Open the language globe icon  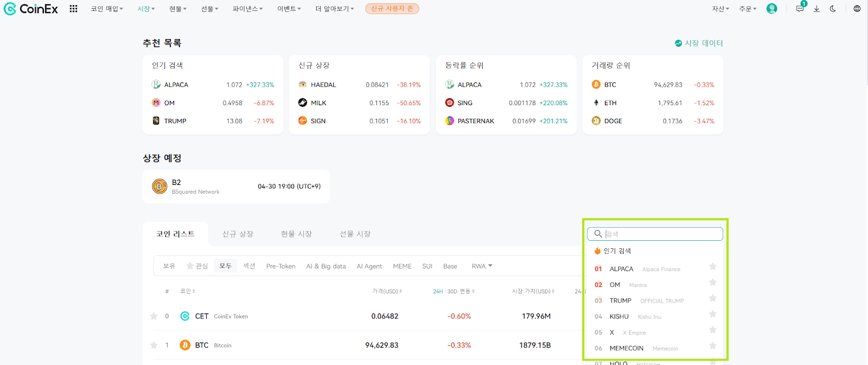pos(857,9)
